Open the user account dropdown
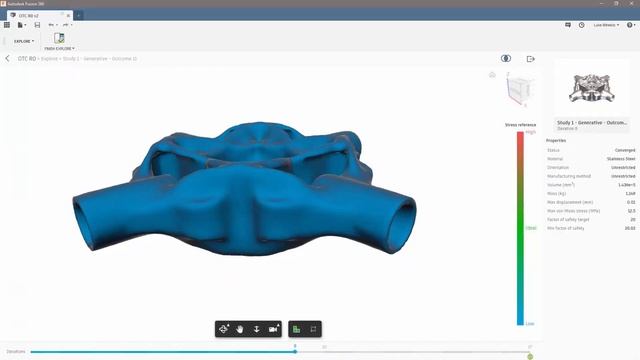 click(x=606, y=25)
